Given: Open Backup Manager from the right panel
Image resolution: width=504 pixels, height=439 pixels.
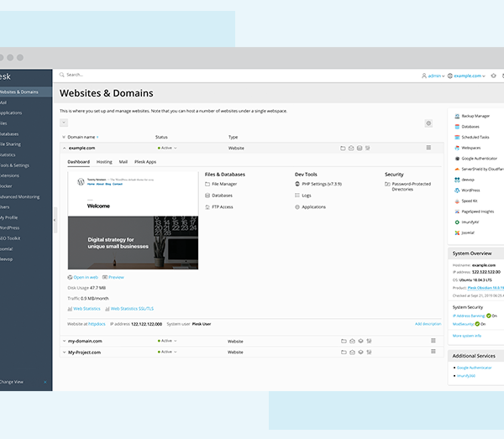Looking at the screenshot, I should pos(475,116).
